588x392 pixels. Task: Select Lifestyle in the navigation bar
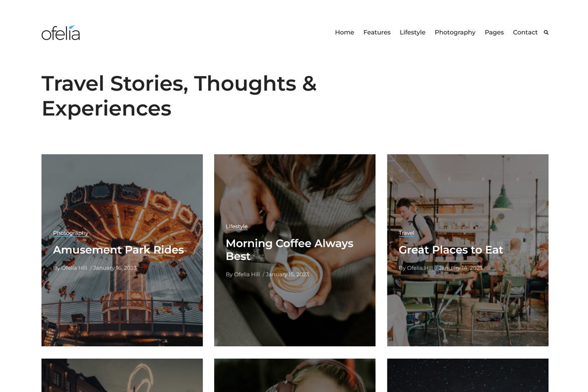413,32
